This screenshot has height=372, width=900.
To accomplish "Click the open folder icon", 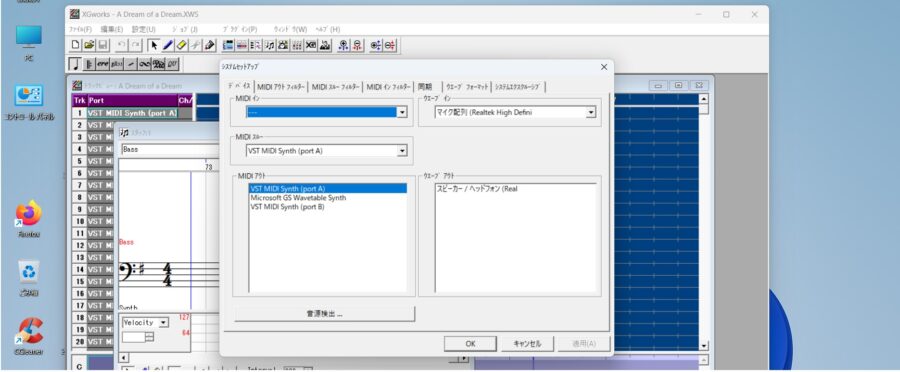I will 90,45.
